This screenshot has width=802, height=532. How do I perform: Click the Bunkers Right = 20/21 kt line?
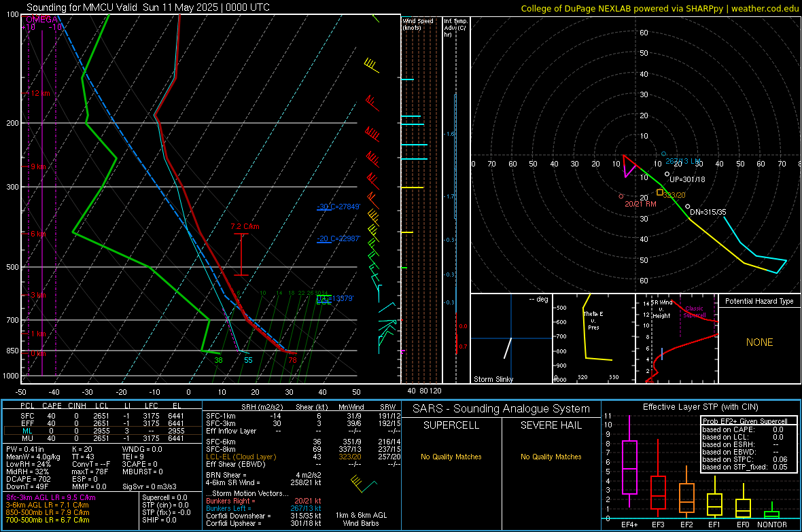pyautogui.click(x=264, y=501)
